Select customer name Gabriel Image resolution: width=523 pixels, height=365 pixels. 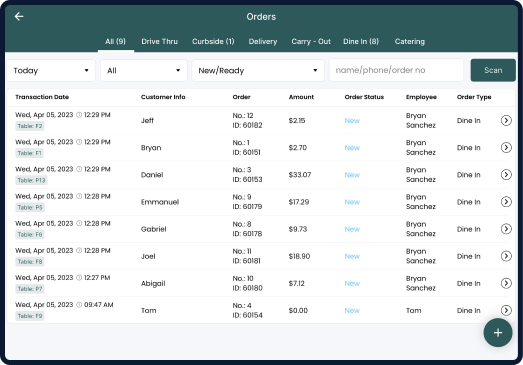point(153,229)
